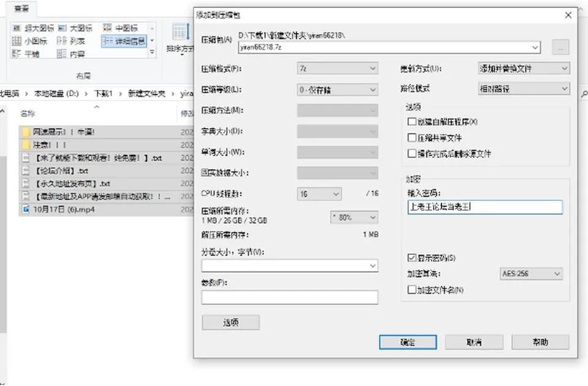Click file icon of 【永久地址发布页】.txt

[x=26, y=183]
